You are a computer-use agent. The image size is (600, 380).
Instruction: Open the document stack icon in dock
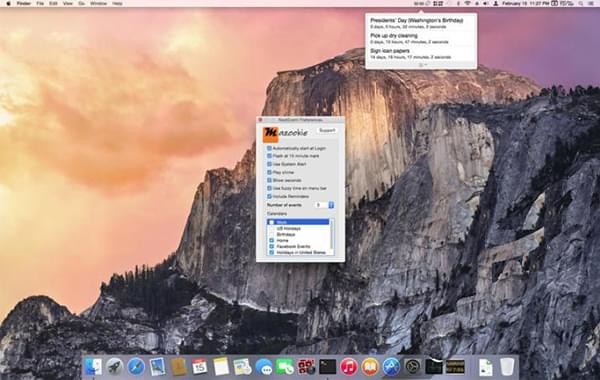486,367
